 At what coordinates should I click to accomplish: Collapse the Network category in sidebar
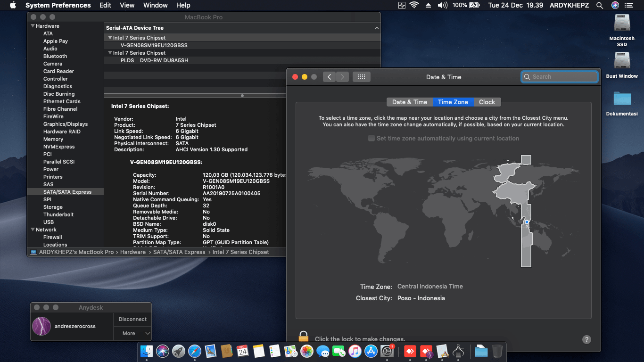[33, 230]
